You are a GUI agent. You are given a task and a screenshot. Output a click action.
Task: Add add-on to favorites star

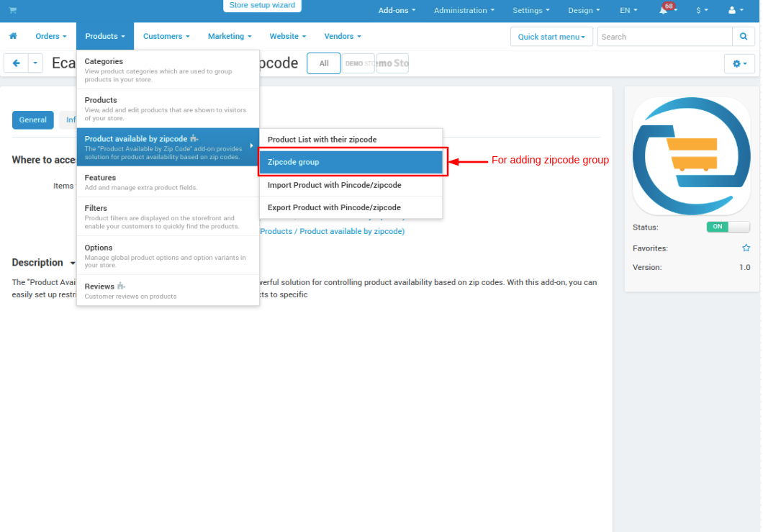(746, 248)
